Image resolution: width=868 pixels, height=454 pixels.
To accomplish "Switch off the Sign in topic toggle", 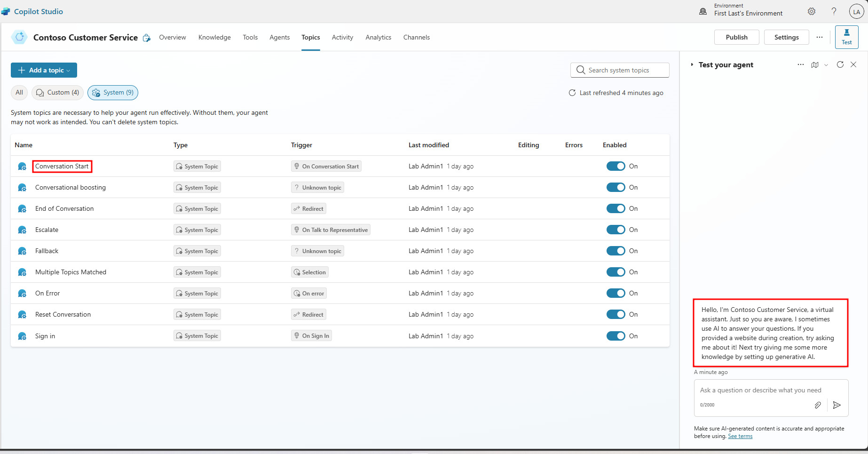I will (x=615, y=336).
